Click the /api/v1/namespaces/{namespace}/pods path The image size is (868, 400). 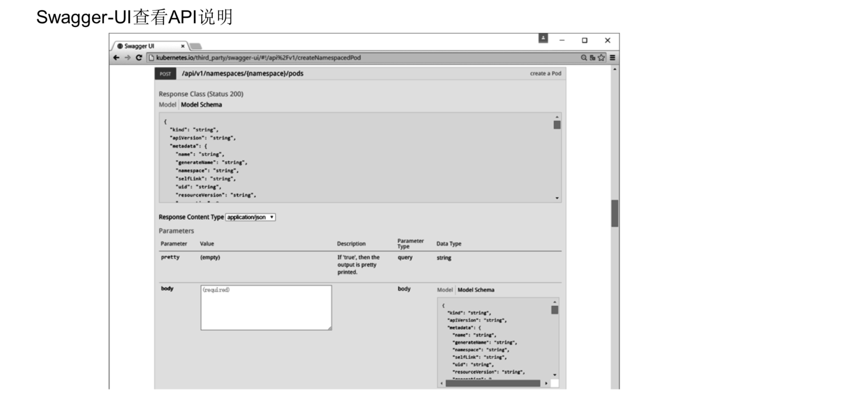[243, 73]
